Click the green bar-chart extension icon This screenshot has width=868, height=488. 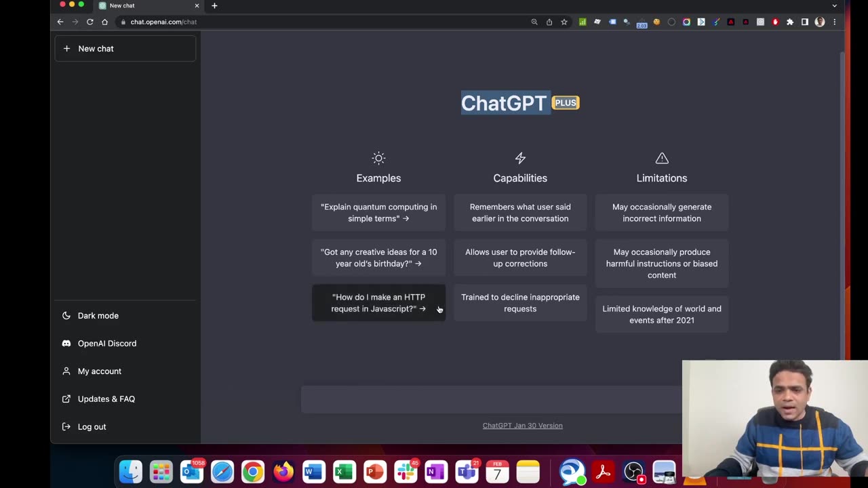click(x=583, y=22)
